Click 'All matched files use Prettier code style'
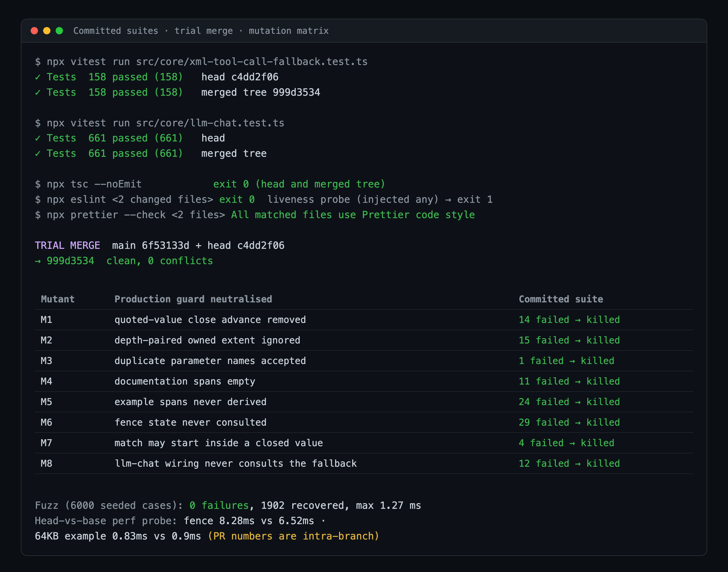The image size is (728, 572). click(x=353, y=215)
